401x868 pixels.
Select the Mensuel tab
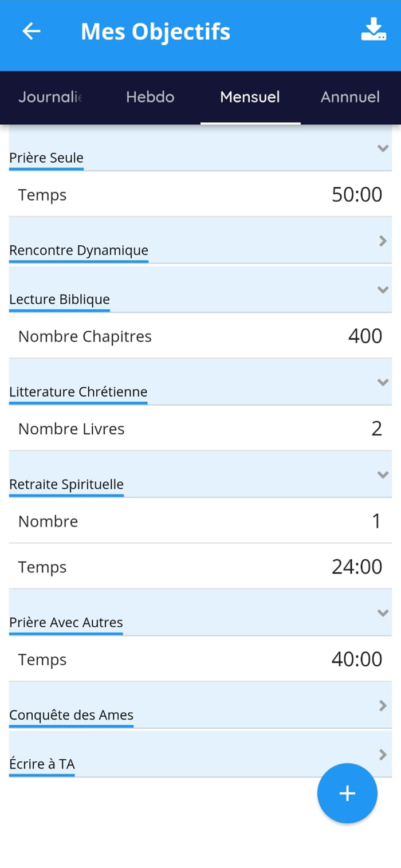(250, 97)
